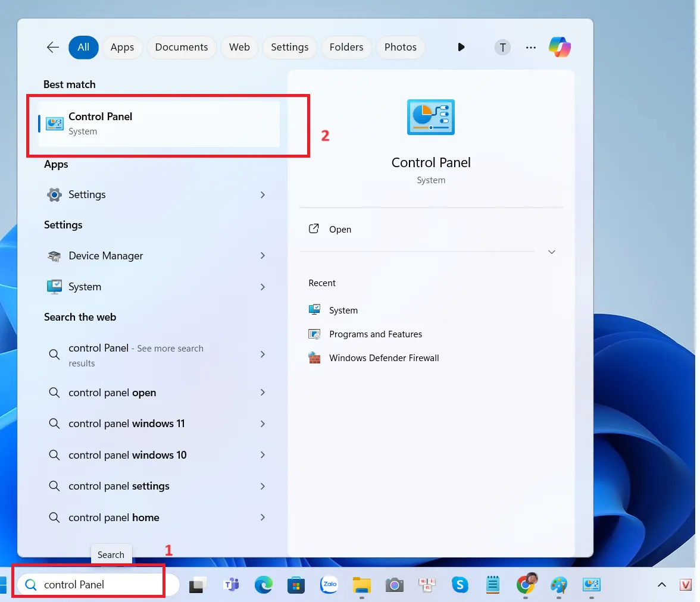
Task: Launch Microsoft Edge from taskbar
Action: pyautogui.click(x=264, y=585)
